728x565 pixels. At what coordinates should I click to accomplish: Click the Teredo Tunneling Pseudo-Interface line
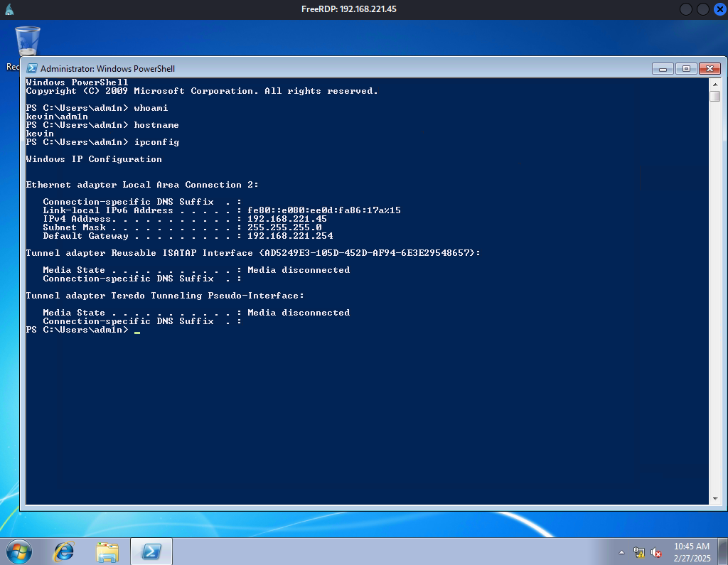tap(165, 296)
